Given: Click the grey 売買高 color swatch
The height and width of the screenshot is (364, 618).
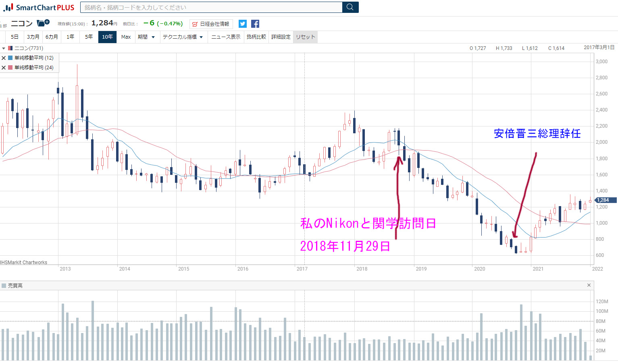Looking at the screenshot, I should [4, 285].
